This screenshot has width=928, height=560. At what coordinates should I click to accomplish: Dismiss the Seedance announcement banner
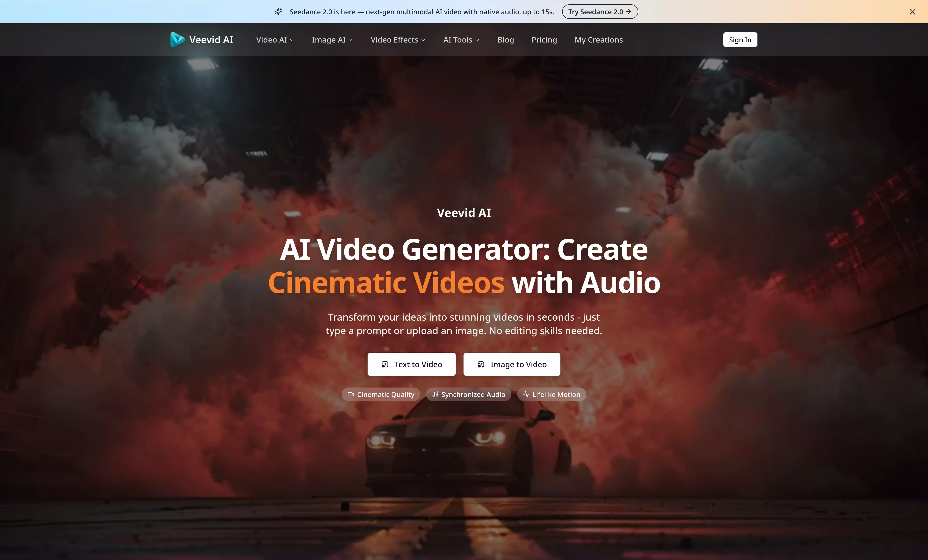click(912, 12)
